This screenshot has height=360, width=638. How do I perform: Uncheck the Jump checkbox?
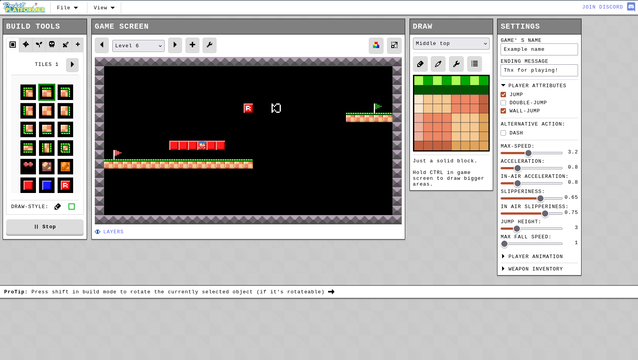click(503, 94)
